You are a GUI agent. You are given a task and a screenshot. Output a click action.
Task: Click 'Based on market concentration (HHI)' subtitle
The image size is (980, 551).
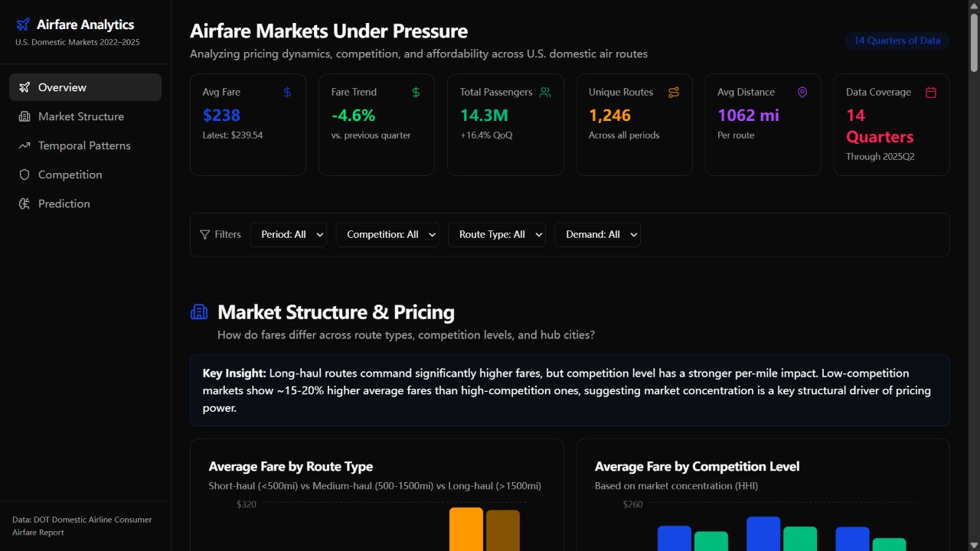pyautogui.click(x=676, y=486)
